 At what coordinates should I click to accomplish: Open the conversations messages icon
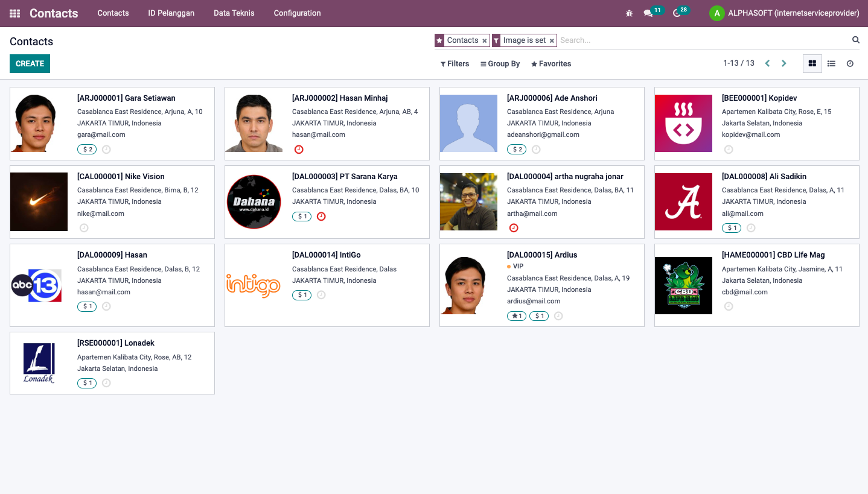pos(648,13)
